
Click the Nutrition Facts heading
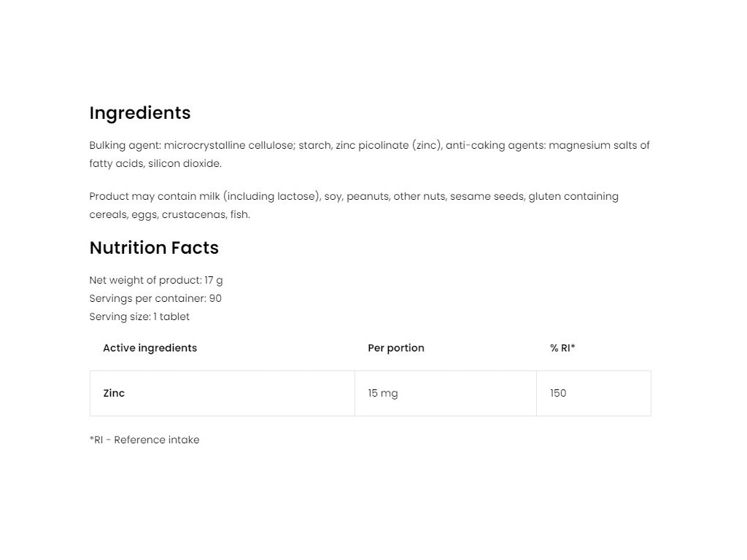click(154, 248)
